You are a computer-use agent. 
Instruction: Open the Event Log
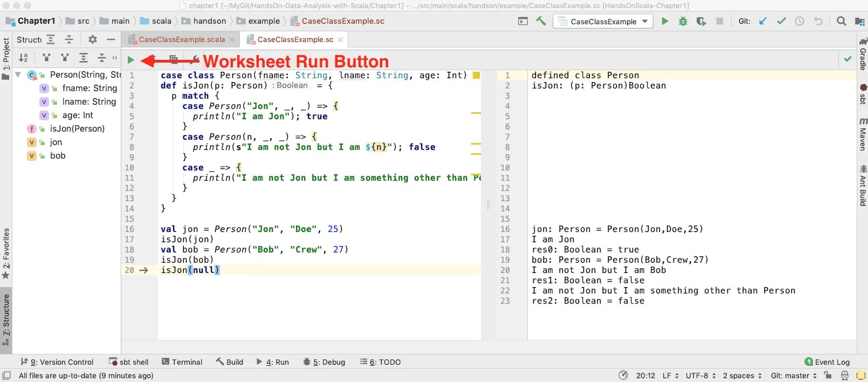827,362
